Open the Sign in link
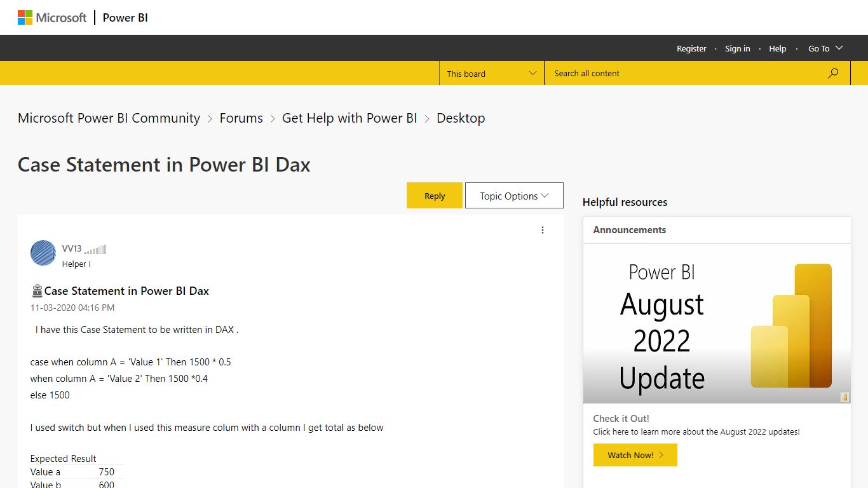 pos(738,48)
